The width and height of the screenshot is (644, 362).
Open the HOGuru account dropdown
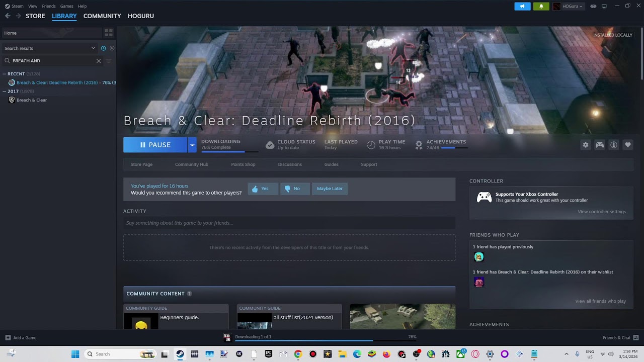568,6
